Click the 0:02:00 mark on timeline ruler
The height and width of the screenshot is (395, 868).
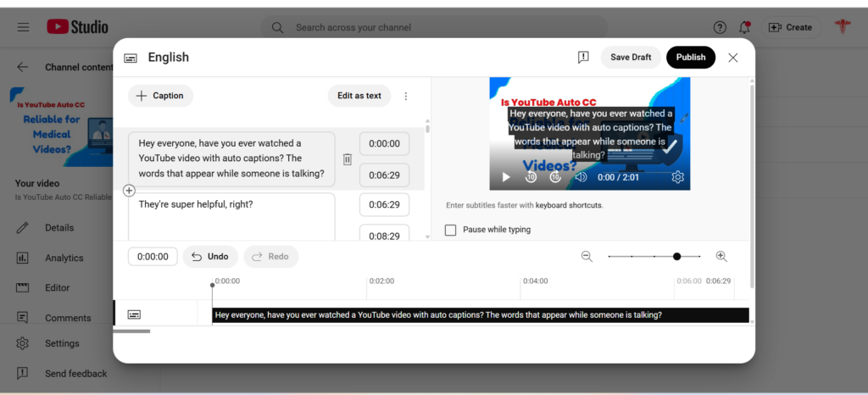(x=381, y=281)
